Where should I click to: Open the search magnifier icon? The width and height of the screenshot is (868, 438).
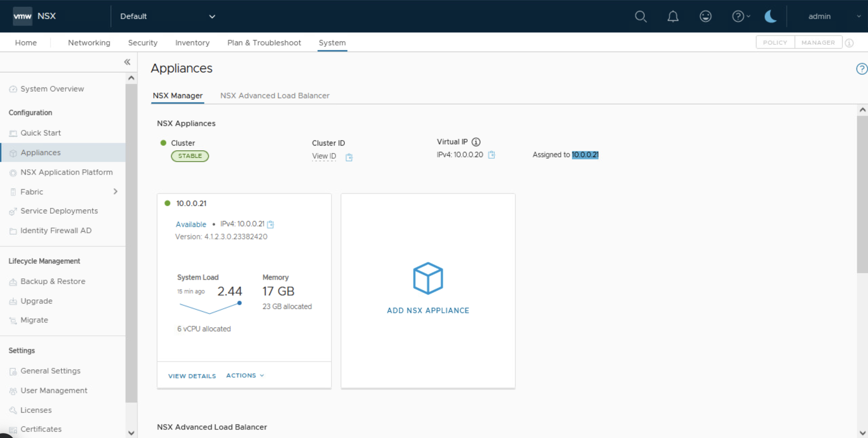click(x=640, y=16)
